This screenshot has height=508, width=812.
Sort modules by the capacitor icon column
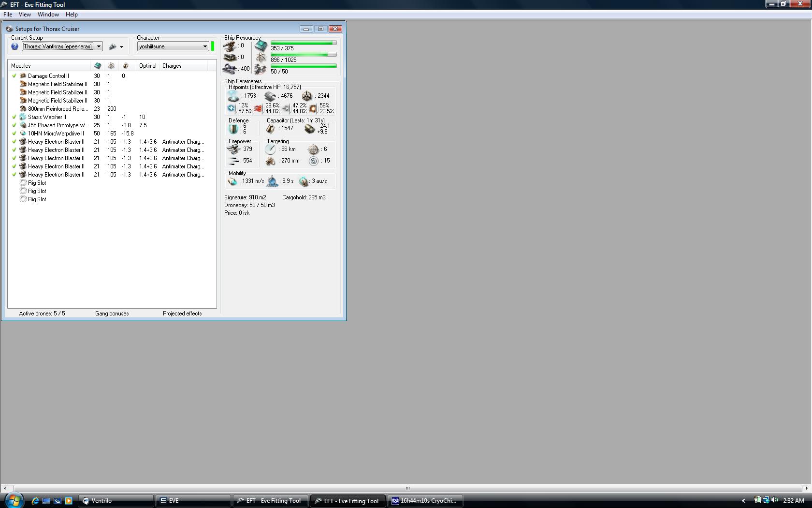(126, 66)
